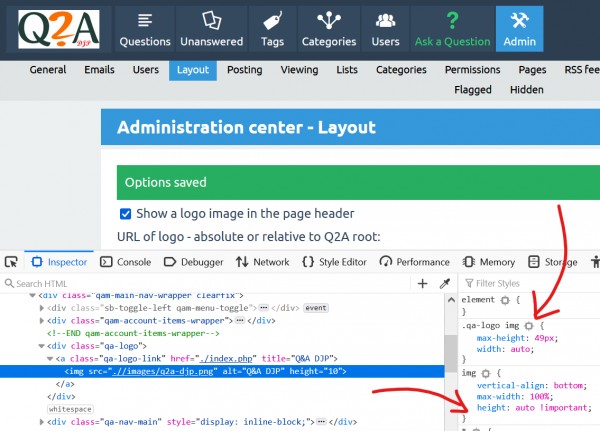Click the Ask a Question button

[453, 29]
